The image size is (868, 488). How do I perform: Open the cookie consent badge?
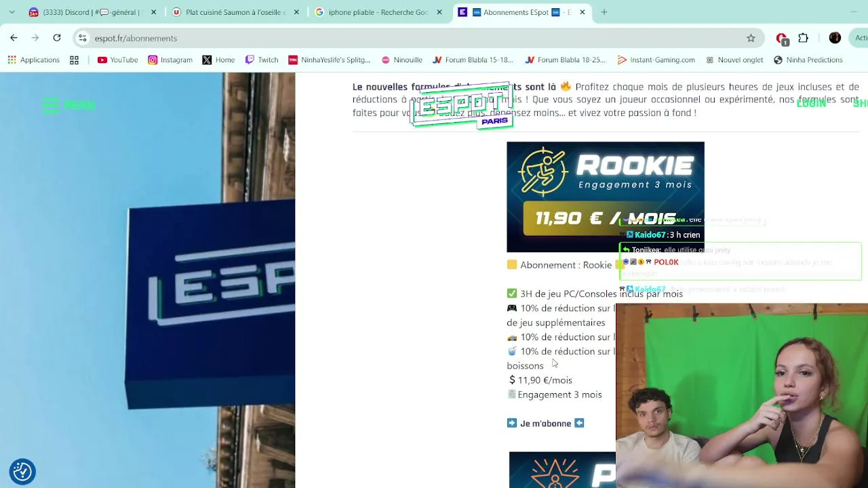[22, 471]
